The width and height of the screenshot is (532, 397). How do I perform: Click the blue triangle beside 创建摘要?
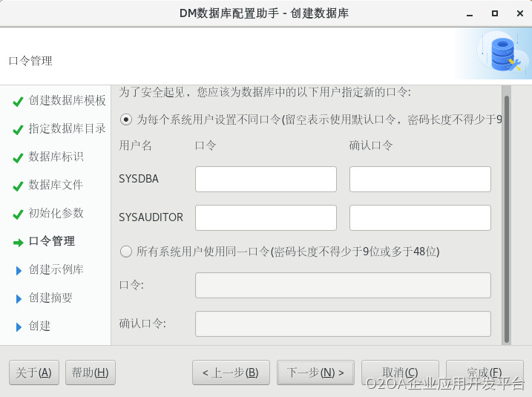pyautogui.click(x=19, y=298)
